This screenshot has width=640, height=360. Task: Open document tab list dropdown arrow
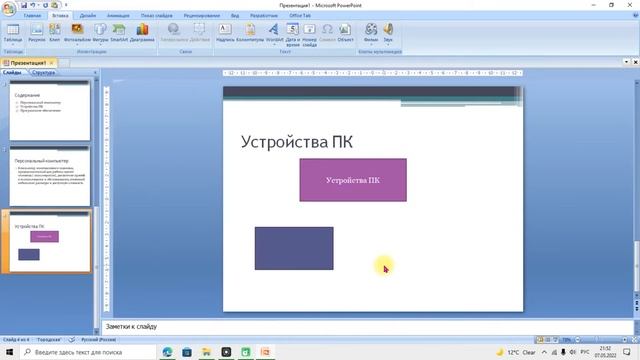pos(626,62)
